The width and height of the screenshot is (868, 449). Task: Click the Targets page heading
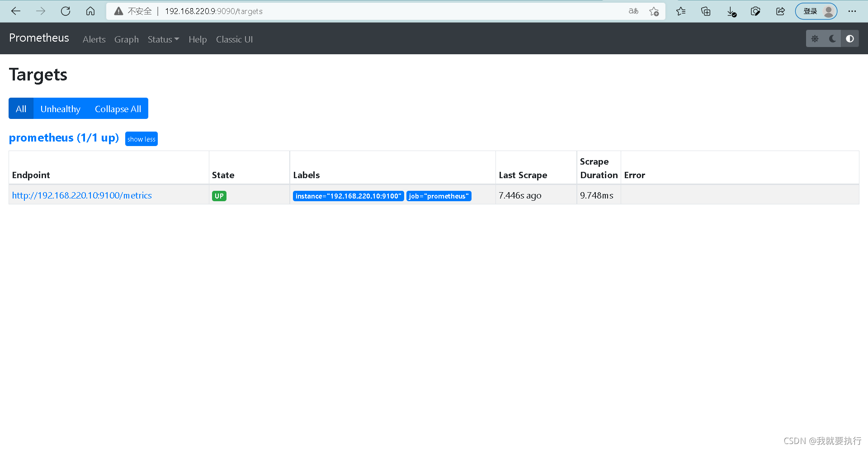38,75
